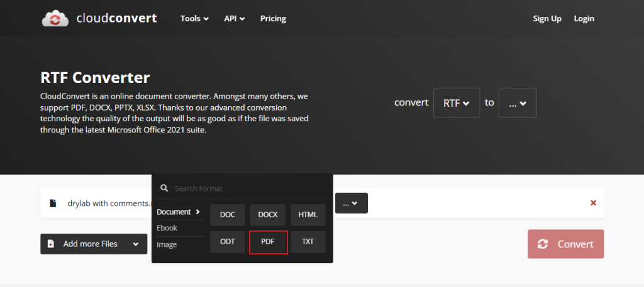This screenshot has width=644, height=287.
Task: Choose the DOCX format
Action: click(x=268, y=215)
